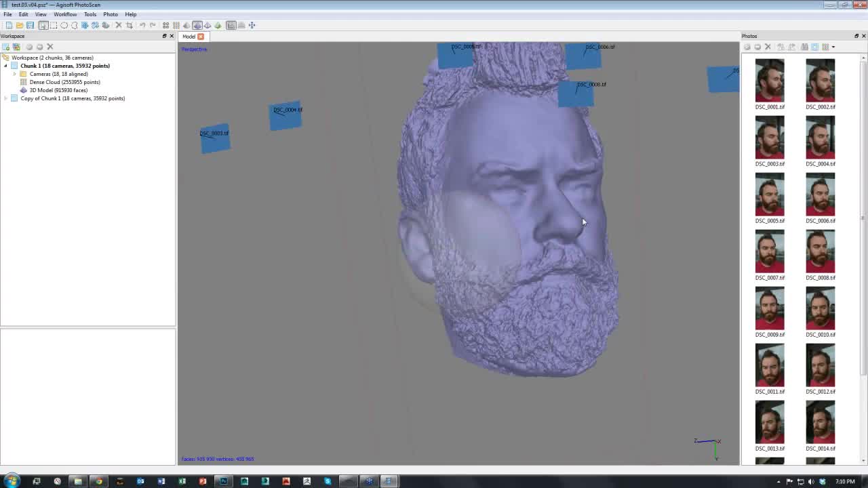This screenshot has height=488, width=868.
Task: Click the Delete Selection toolbar icon
Action: (118, 25)
